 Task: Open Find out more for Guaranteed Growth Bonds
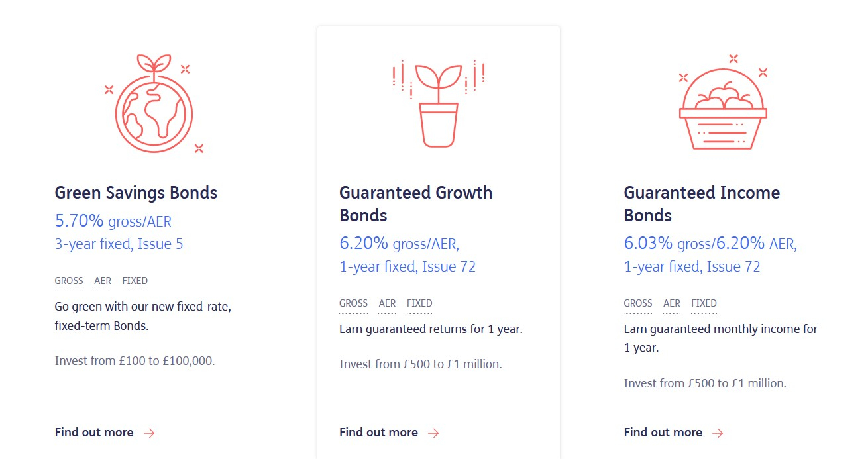[x=378, y=433]
